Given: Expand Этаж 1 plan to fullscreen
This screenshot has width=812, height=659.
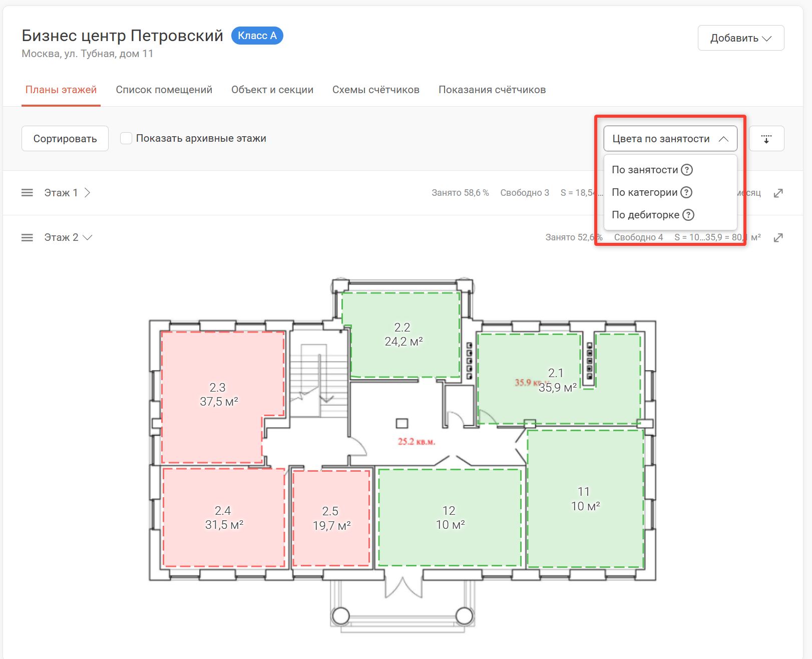Looking at the screenshot, I should [778, 193].
